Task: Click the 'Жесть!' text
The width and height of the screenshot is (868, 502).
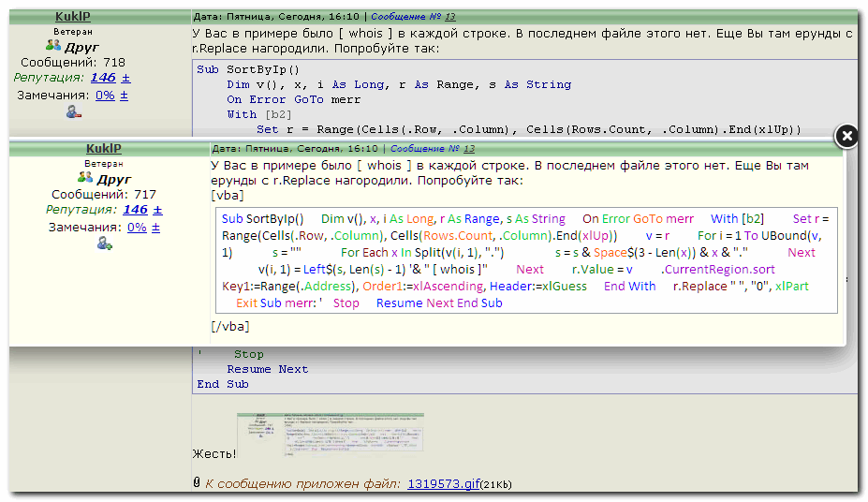Action: tap(214, 454)
